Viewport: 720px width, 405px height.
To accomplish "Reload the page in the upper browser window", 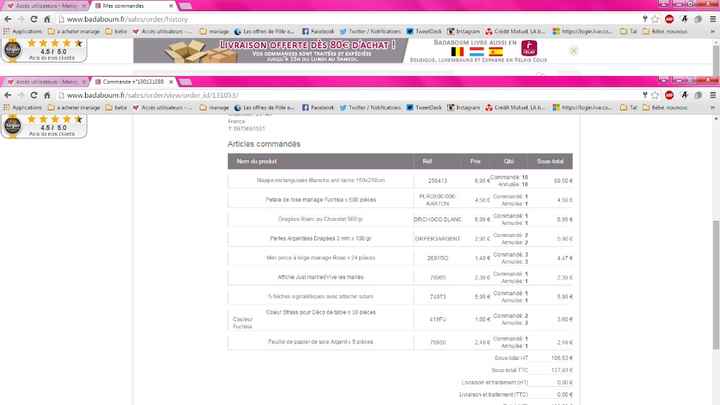I will [x=33, y=20].
